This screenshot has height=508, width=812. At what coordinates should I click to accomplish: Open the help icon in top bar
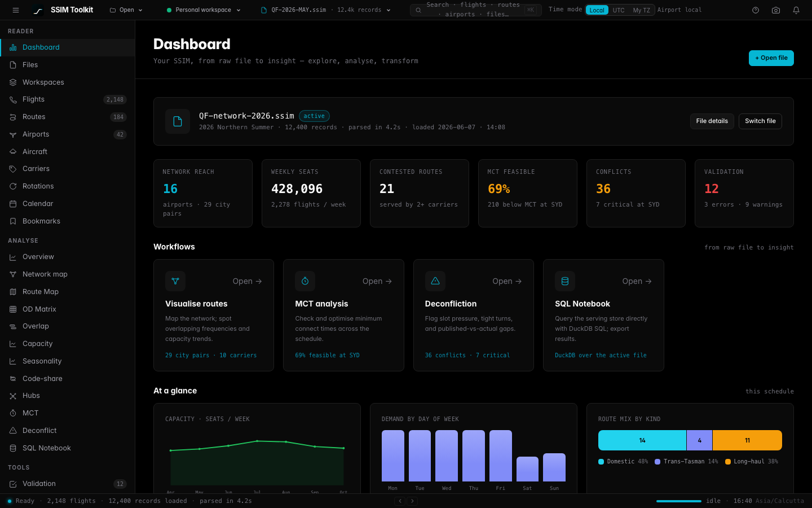pyautogui.click(x=756, y=10)
